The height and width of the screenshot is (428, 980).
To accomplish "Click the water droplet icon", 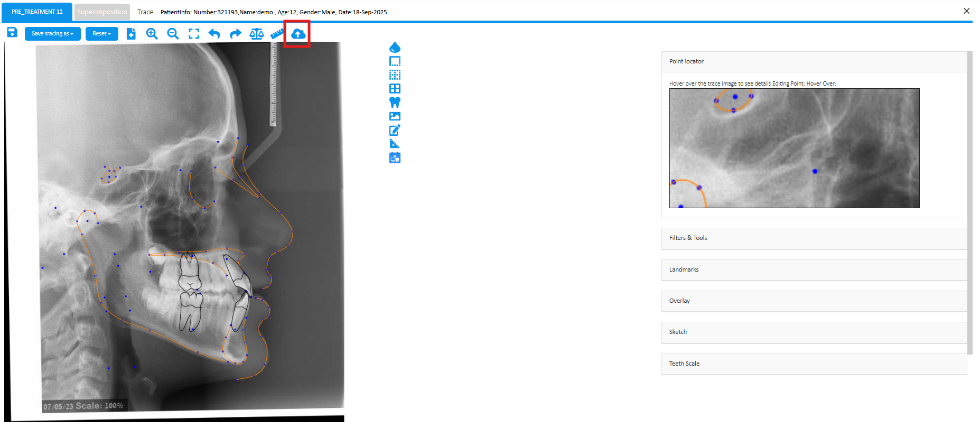I will (395, 48).
